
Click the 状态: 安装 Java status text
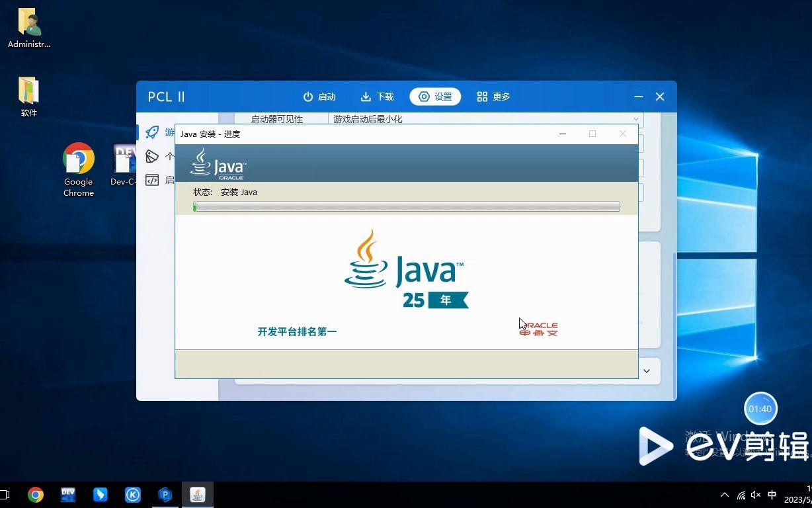click(225, 192)
